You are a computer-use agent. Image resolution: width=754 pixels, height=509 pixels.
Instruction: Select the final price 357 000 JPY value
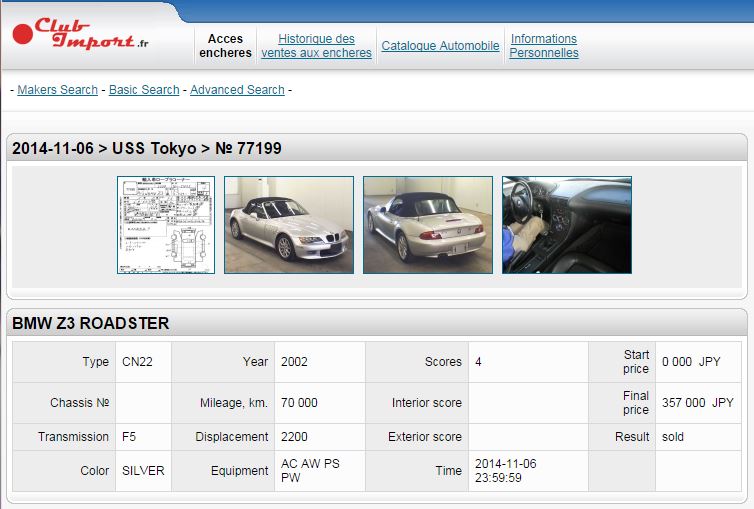[697, 403]
